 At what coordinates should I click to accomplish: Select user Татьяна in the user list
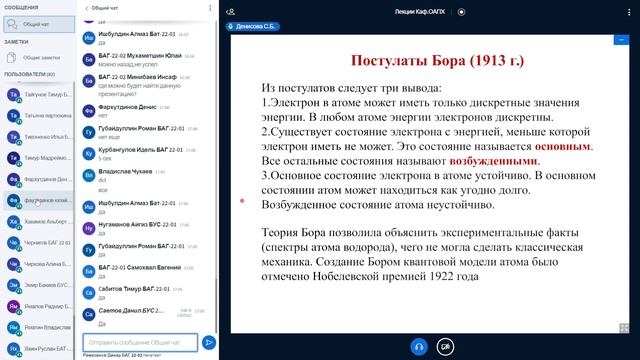39,116
